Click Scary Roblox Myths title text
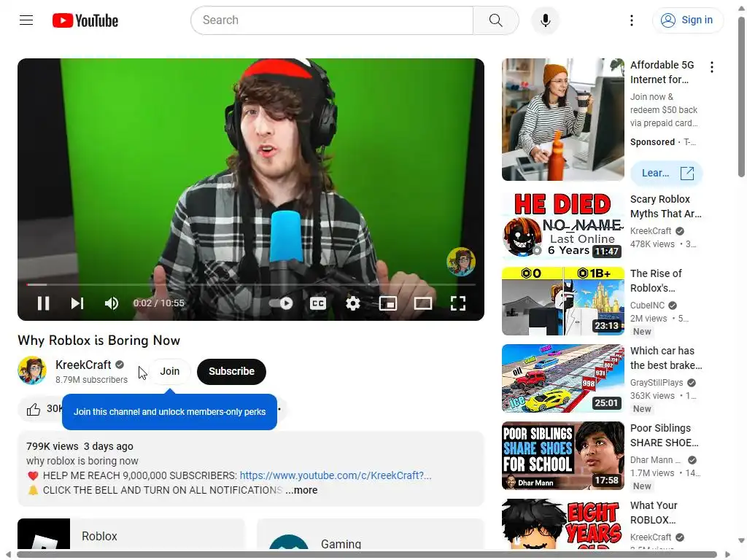Screen dimensions: 747x560 [665, 206]
